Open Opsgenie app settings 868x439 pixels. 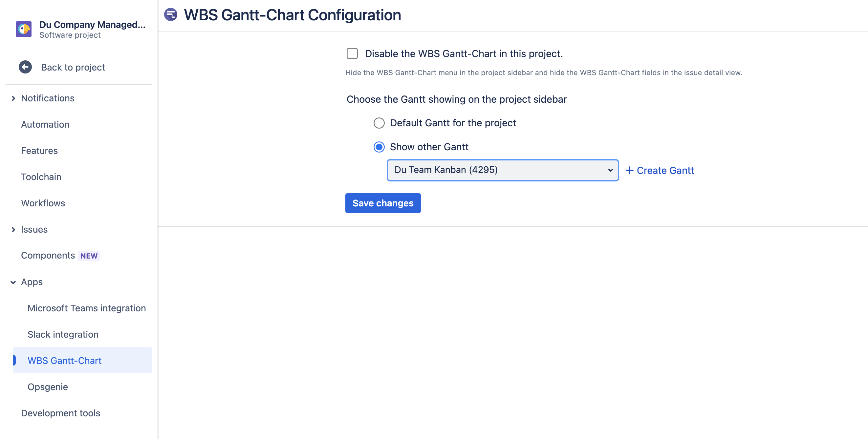coord(48,387)
